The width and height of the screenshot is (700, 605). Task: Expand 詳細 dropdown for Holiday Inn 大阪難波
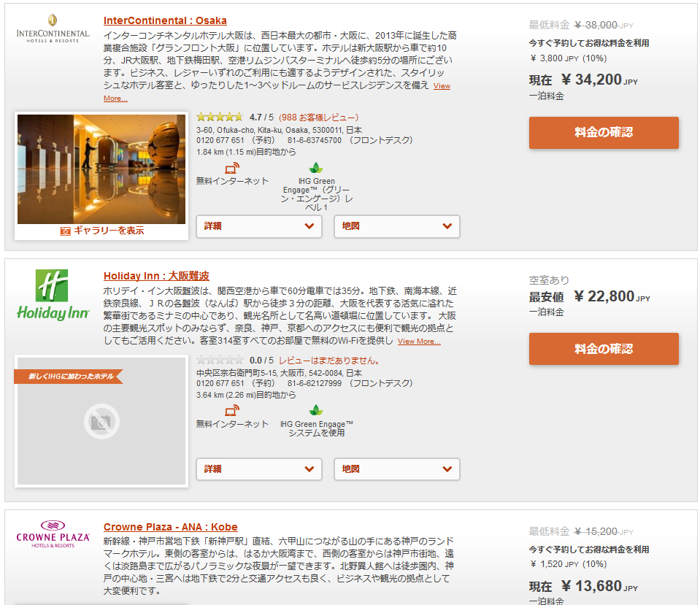[259, 469]
